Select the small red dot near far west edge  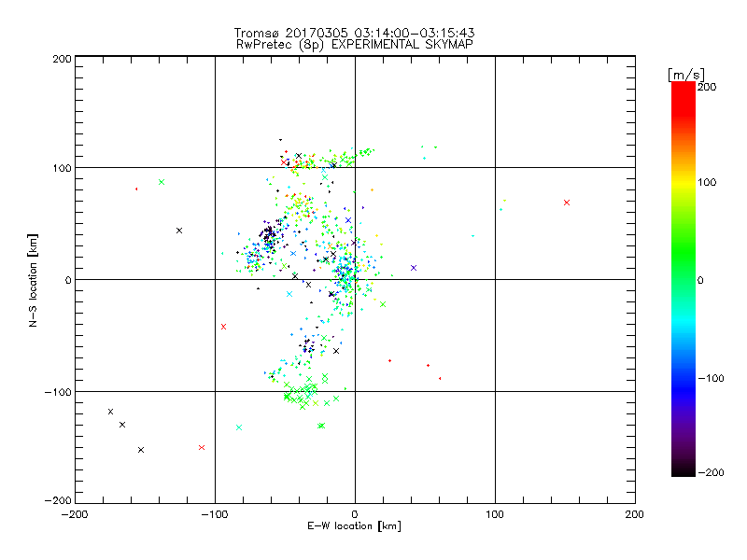[x=136, y=189]
